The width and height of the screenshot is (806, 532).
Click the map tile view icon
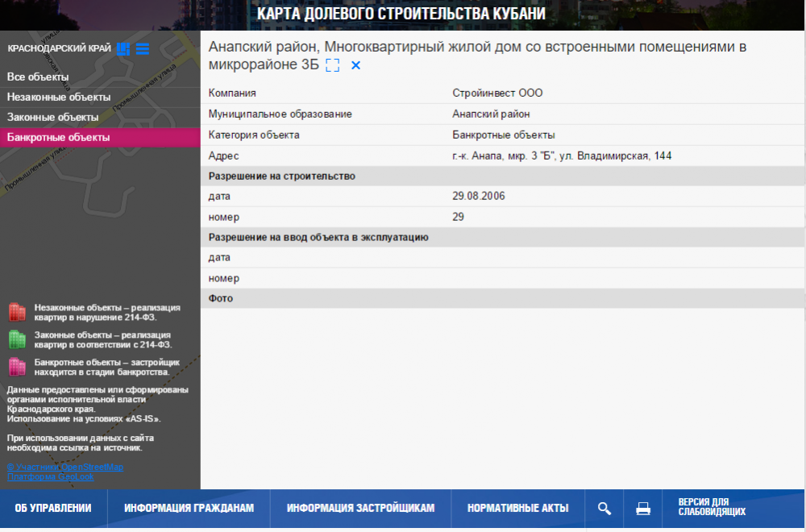pos(123,49)
